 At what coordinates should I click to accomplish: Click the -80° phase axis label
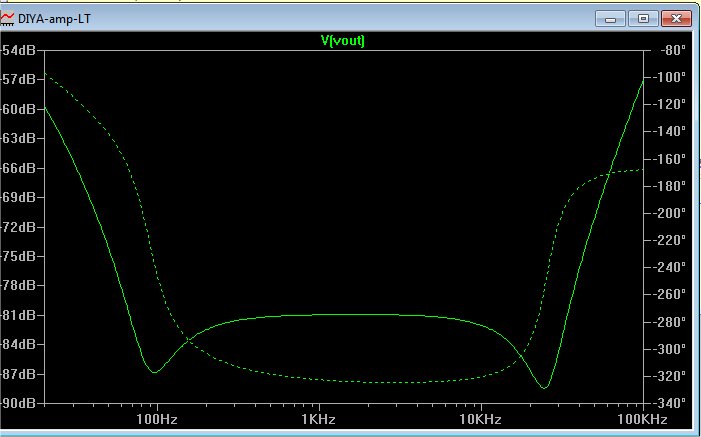(x=673, y=50)
